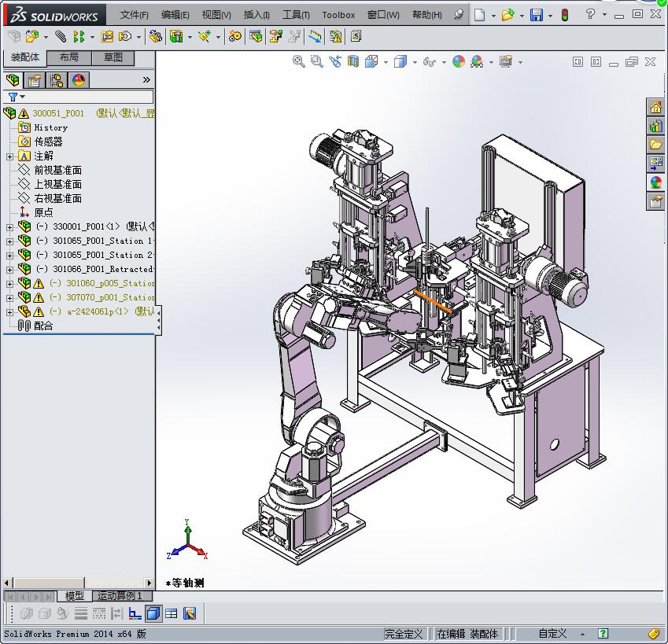Click the Hide/Show Items glasses icon
The image size is (668, 644).
(x=430, y=62)
